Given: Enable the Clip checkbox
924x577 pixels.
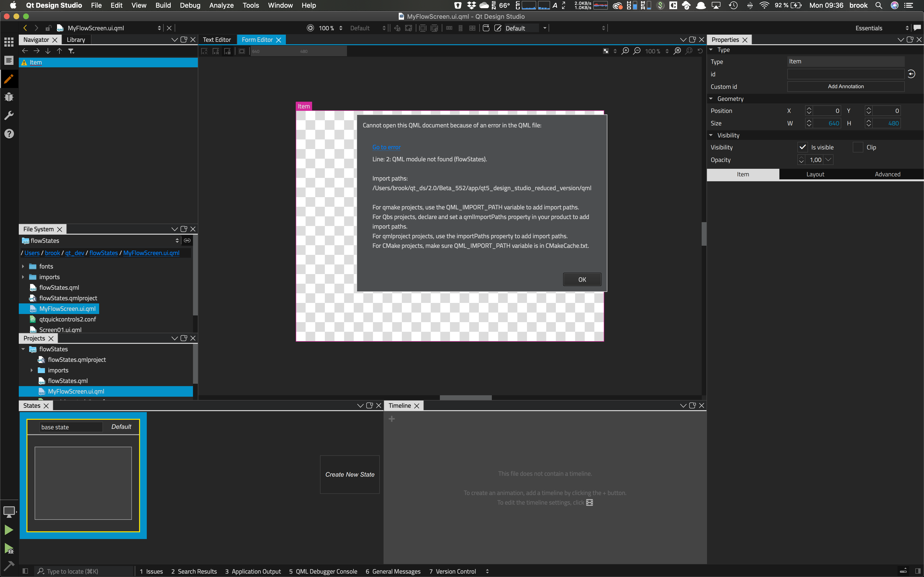Looking at the screenshot, I should click(x=858, y=147).
